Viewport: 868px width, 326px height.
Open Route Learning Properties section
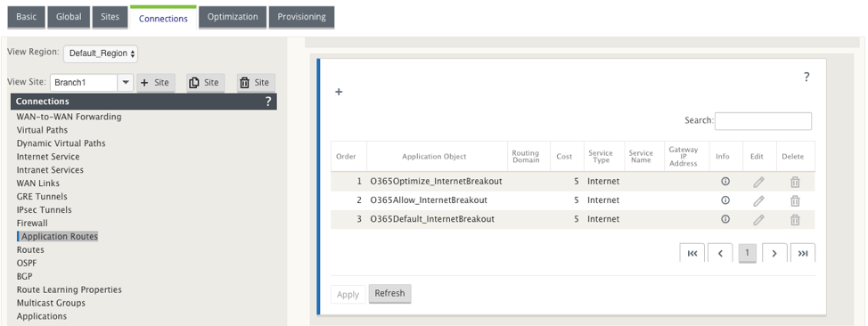[x=70, y=289]
